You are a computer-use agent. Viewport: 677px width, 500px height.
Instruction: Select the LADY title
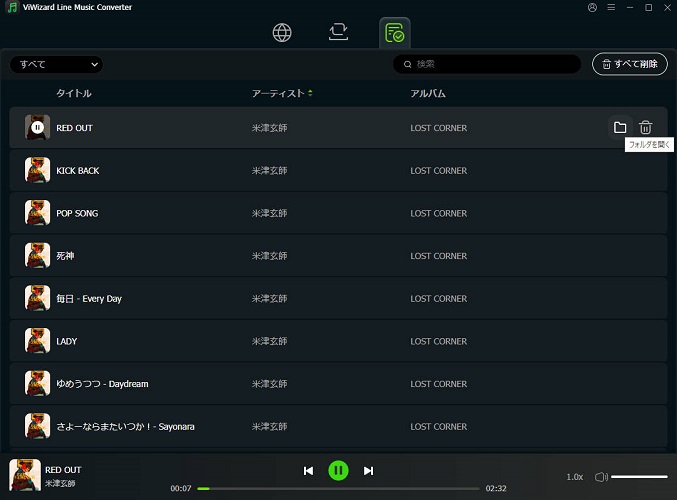click(x=66, y=342)
